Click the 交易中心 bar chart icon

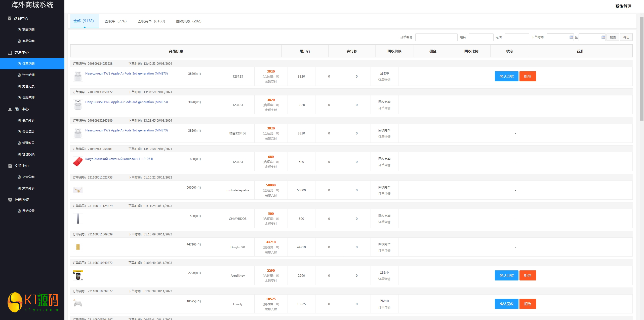[x=10, y=53]
